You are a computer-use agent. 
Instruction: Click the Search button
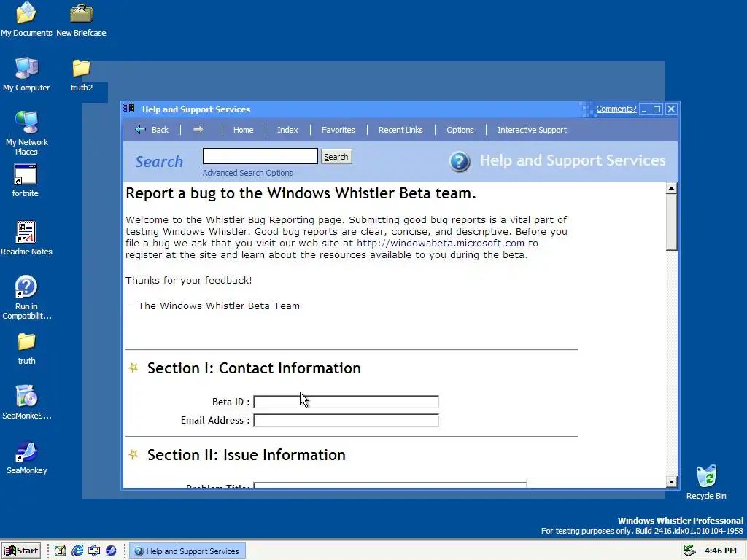pos(336,157)
